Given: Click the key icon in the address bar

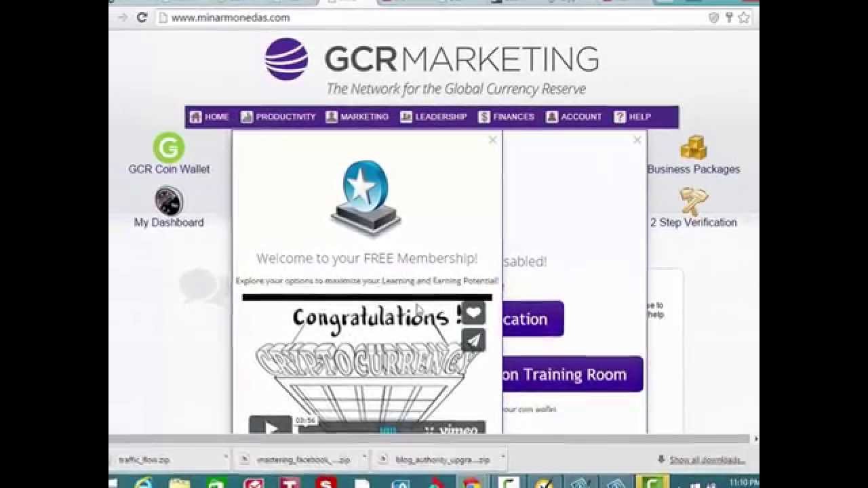Looking at the screenshot, I should click(729, 18).
